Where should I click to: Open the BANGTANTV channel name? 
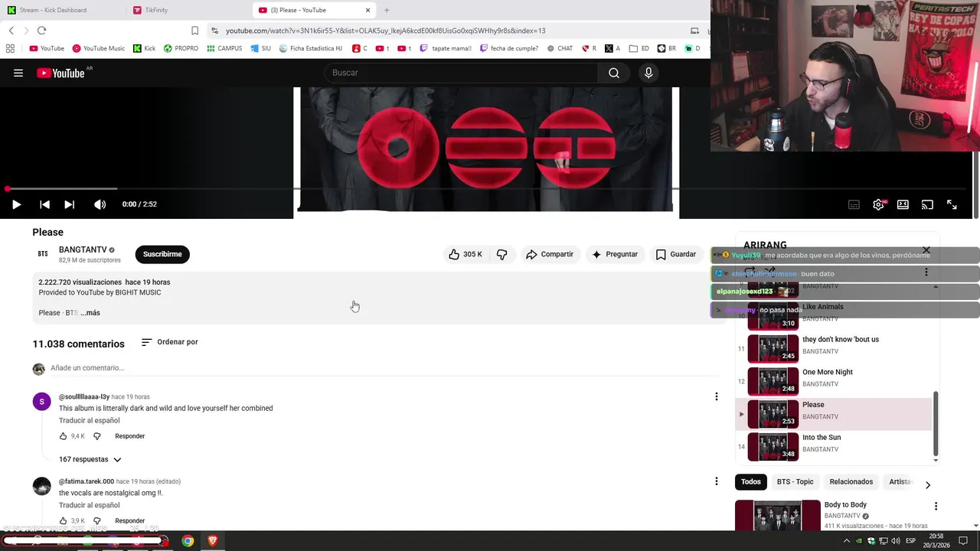tap(83, 249)
